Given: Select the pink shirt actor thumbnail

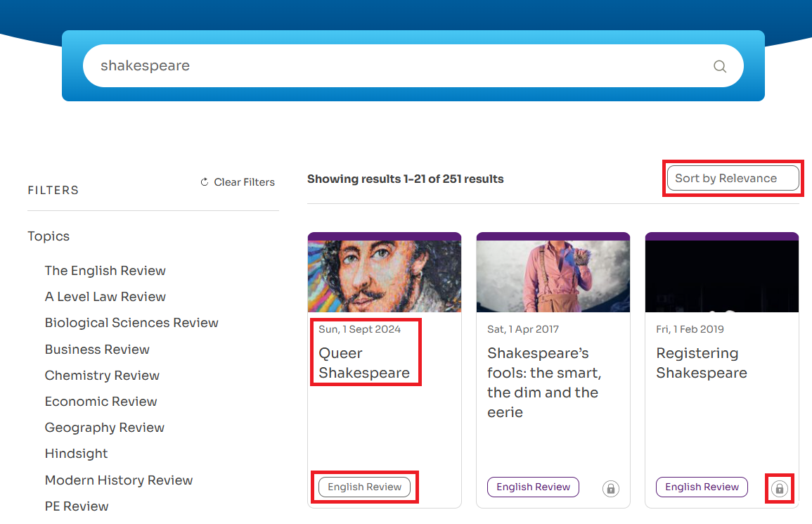Looking at the screenshot, I should point(553,276).
